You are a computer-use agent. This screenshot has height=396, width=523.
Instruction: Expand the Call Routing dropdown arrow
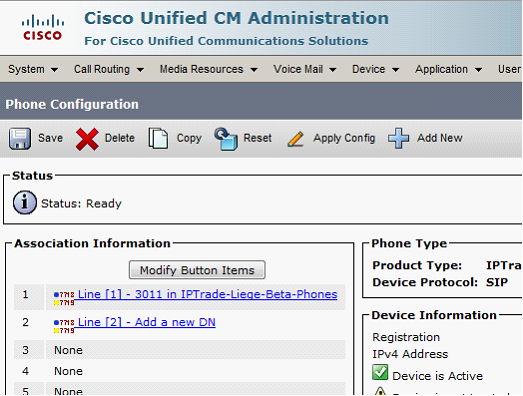tap(140, 70)
